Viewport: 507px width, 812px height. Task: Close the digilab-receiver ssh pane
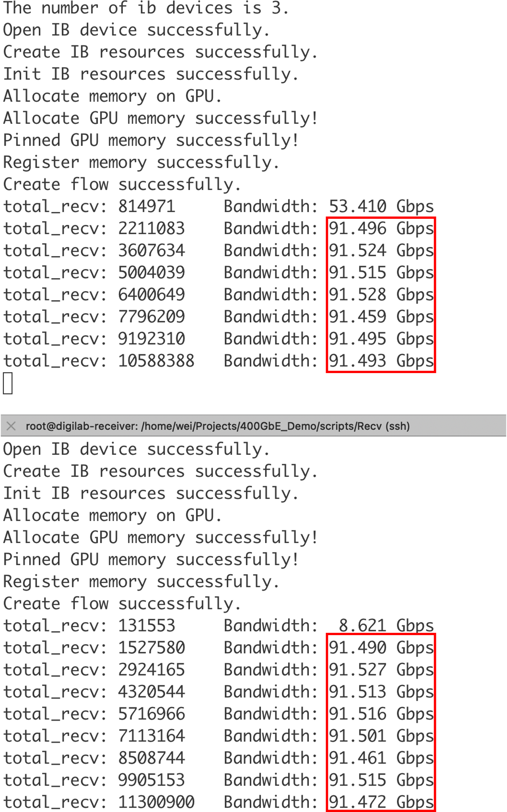click(x=11, y=426)
